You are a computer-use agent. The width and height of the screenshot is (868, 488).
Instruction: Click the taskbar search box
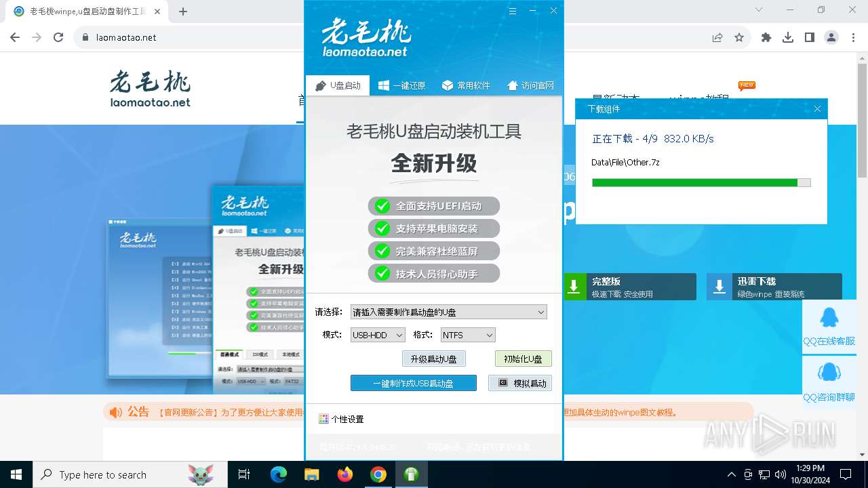tap(130, 474)
